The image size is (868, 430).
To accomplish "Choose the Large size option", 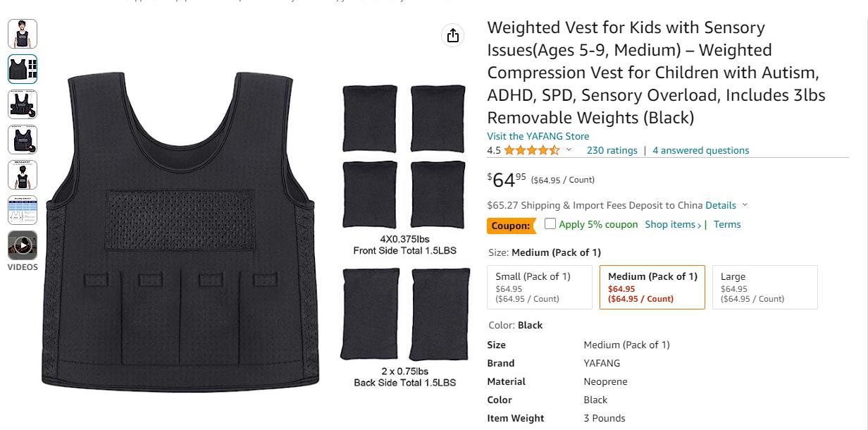I will pyautogui.click(x=765, y=287).
